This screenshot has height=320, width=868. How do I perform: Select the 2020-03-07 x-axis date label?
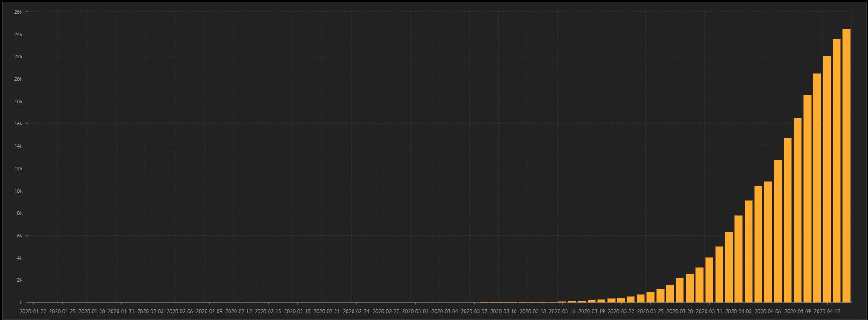pyautogui.click(x=474, y=311)
